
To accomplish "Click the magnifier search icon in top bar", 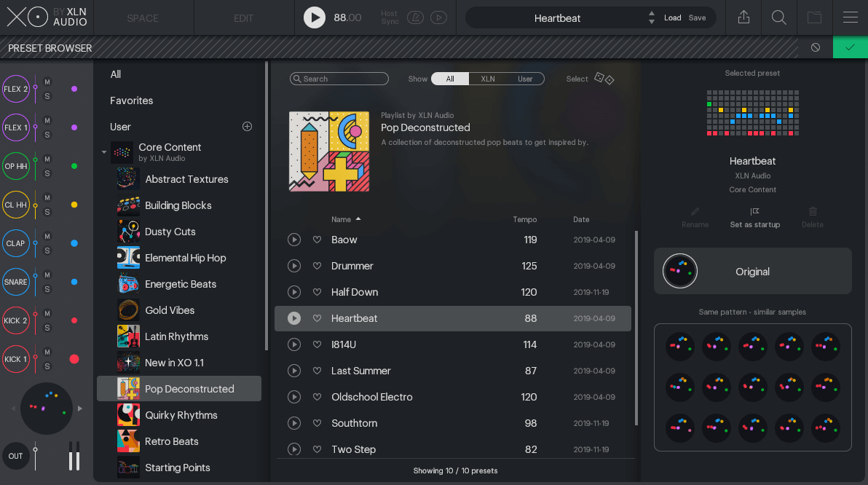I will click(779, 17).
